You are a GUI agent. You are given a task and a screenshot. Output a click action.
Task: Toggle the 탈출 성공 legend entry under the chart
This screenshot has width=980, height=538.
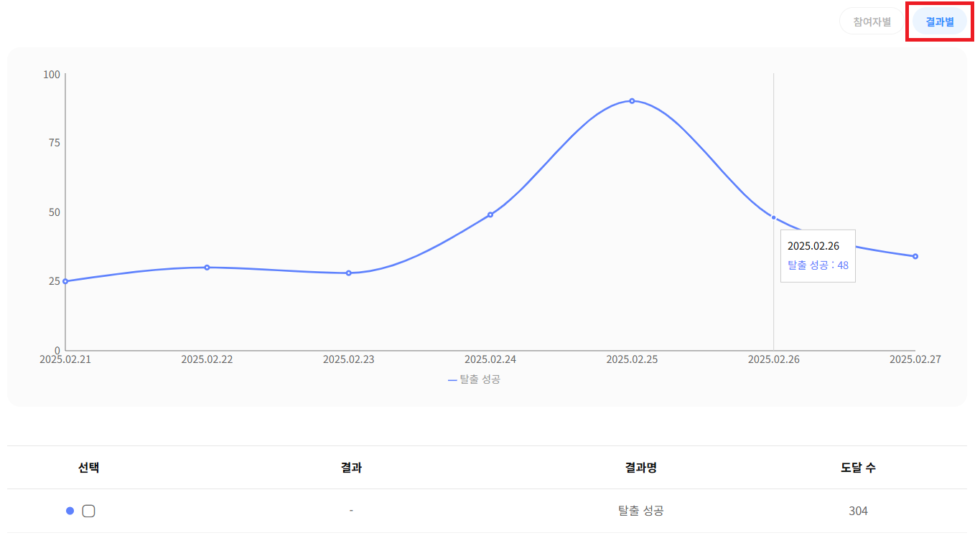474,379
